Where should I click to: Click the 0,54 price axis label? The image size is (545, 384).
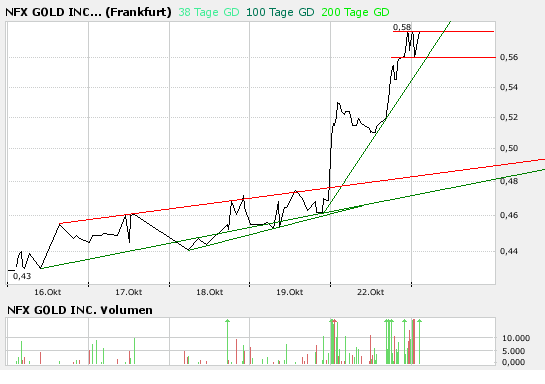pos(509,87)
